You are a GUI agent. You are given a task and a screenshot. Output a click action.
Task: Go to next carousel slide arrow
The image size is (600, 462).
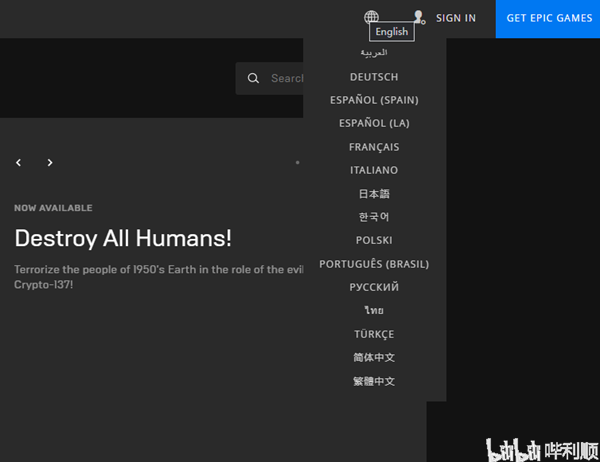pos(50,163)
